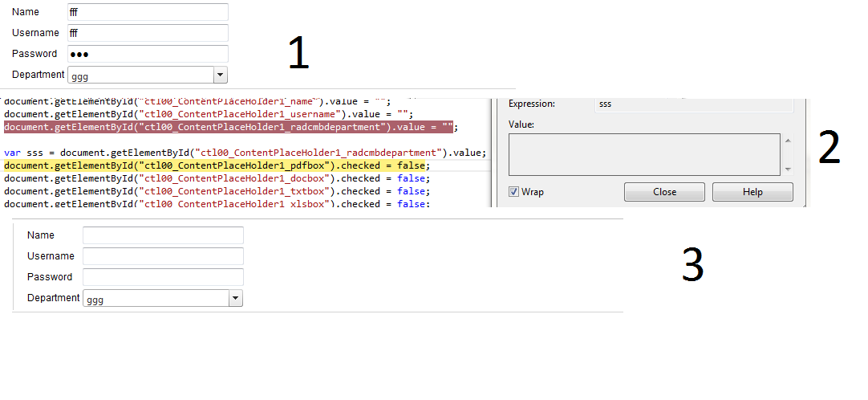
Task: Click the yellow highlighted pdfbox checked line
Action: coord(217,165)
